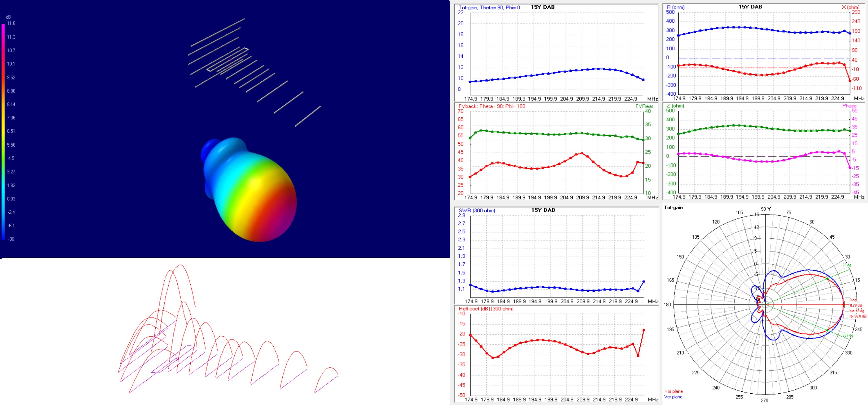Click the 270 degree label on the polar plot
Image resolution: width=868 pixels, height=405 pixels.
(765, 400)
